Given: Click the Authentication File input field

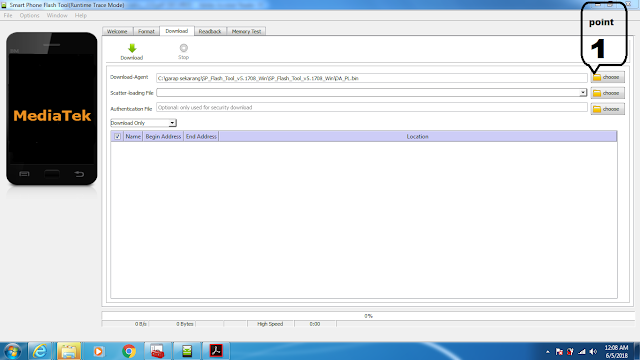Looking at the screenshot, I should coord(371,107).
